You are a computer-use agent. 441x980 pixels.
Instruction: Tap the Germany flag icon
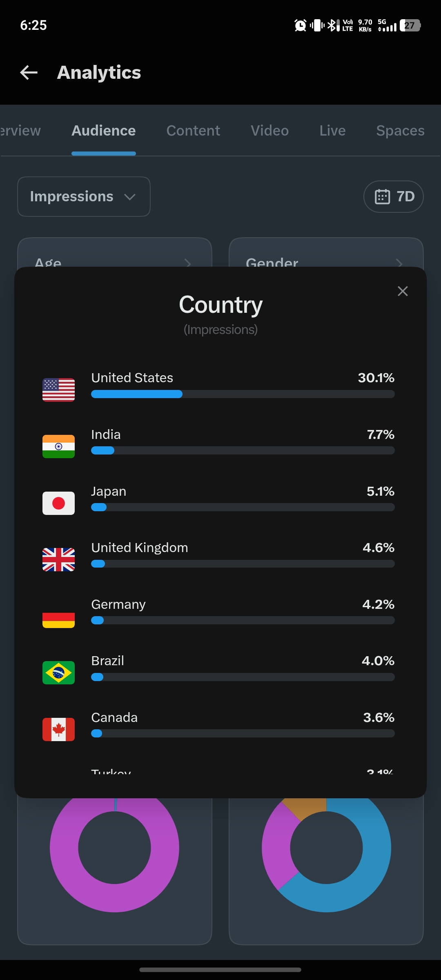coord(58,616)
